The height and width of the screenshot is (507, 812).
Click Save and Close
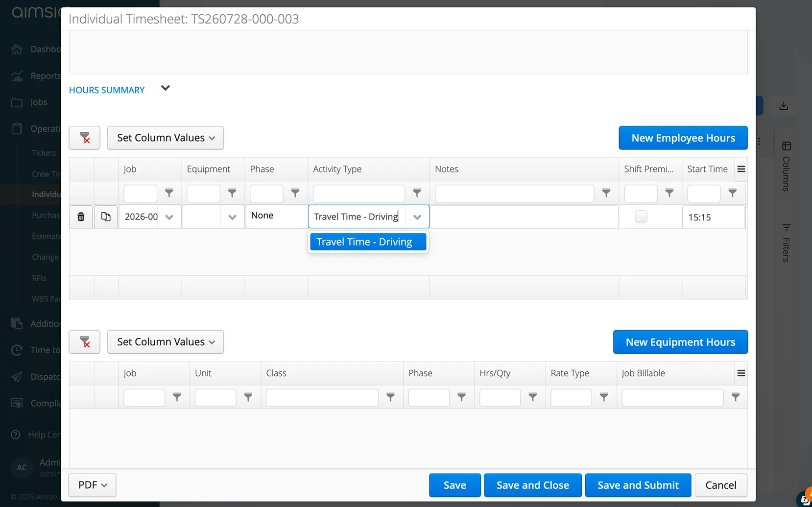(533, 485)
